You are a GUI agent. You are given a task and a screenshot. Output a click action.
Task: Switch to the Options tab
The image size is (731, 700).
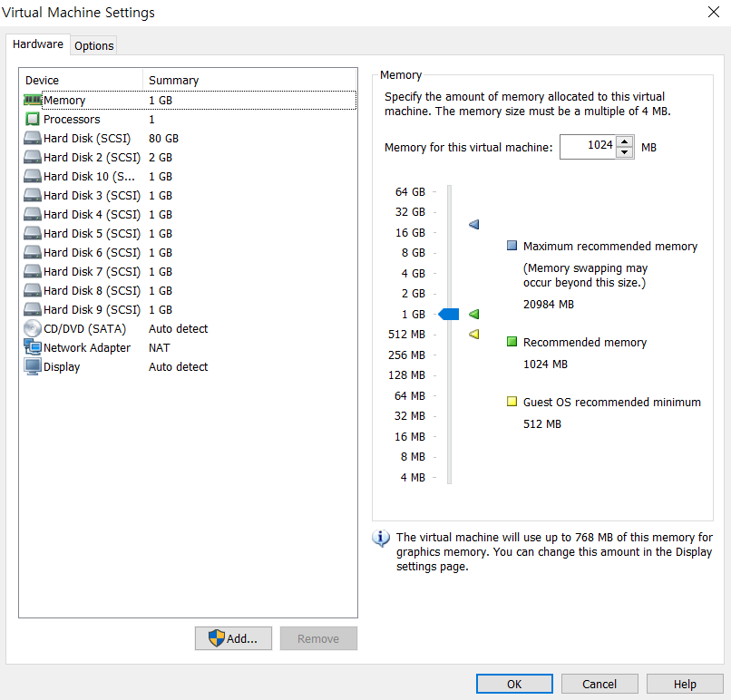coord(93,45)
